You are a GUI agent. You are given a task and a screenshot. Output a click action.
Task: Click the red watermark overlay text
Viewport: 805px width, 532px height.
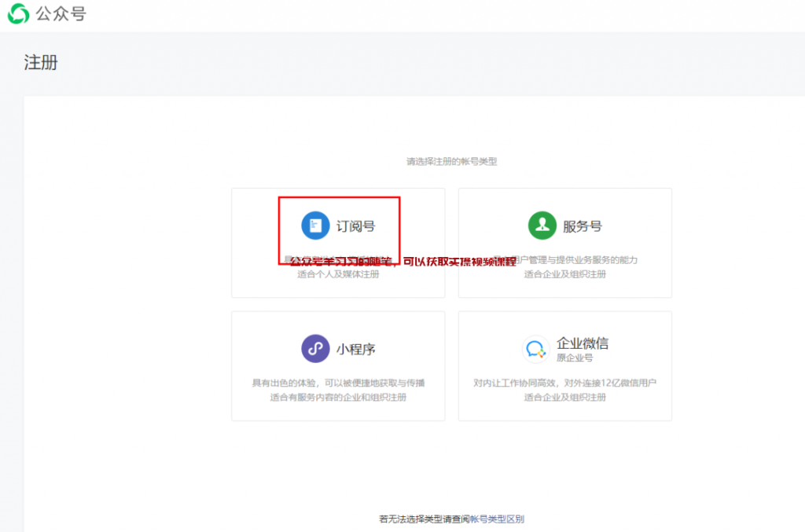pos(402,262)
